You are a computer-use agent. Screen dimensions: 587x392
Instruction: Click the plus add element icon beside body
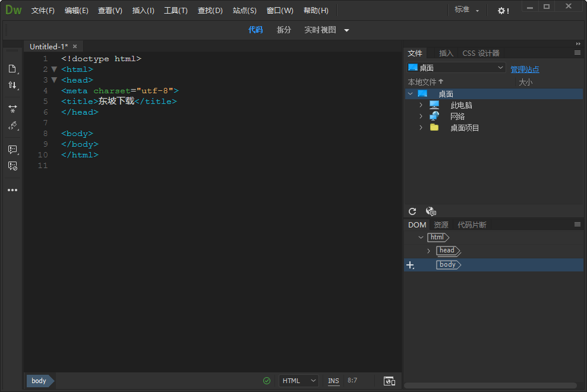pos(411,265)
